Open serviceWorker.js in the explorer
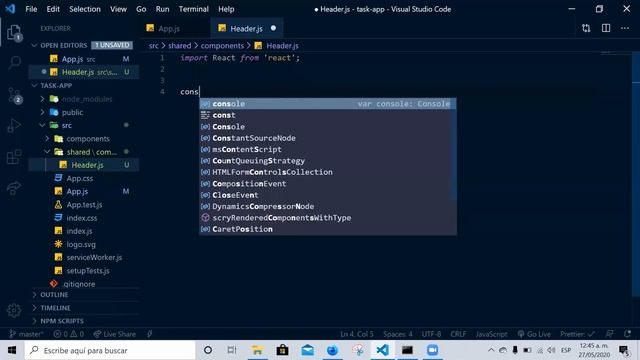This screenshot has height=360, width=640. point(84,257)
